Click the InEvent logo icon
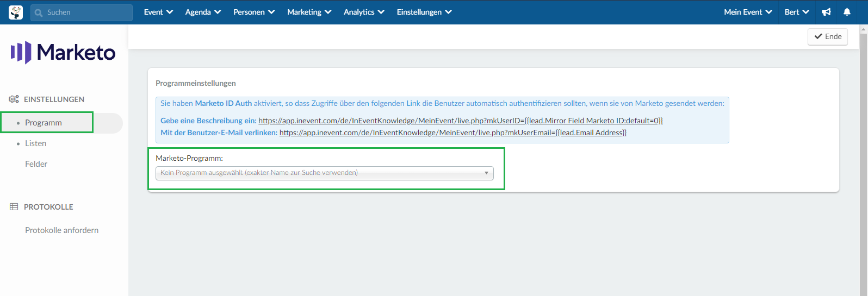Screen dimensions: 868x296 16,12
